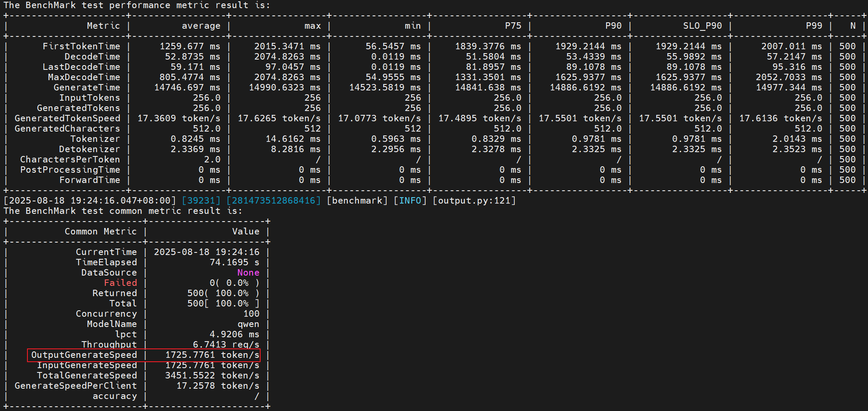Image resolution: width=868 pixels, height=411 pixels.
Task: Click the FirstTokenTime min 56.5457 ms
Action: click(x=393, y=46)
